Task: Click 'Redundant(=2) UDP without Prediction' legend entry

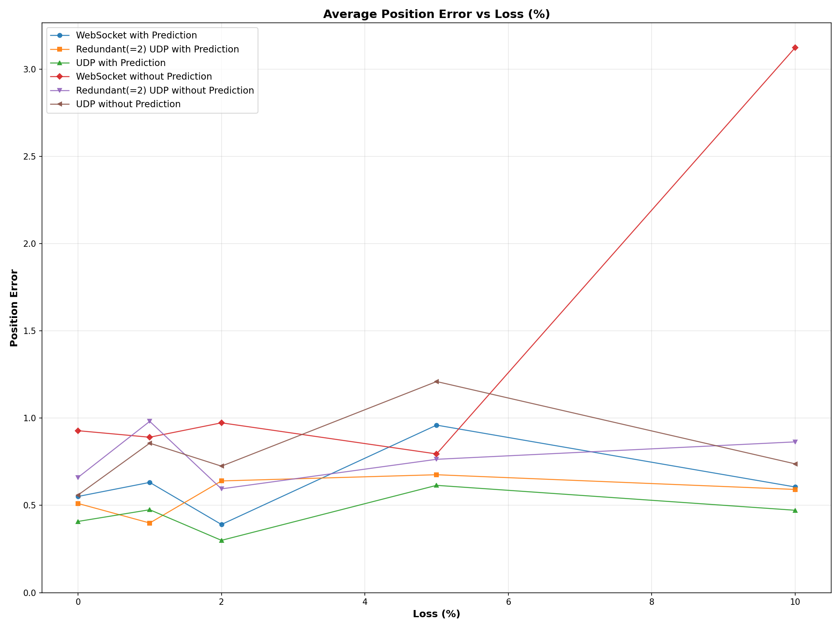Action: [x=152, y=90]
